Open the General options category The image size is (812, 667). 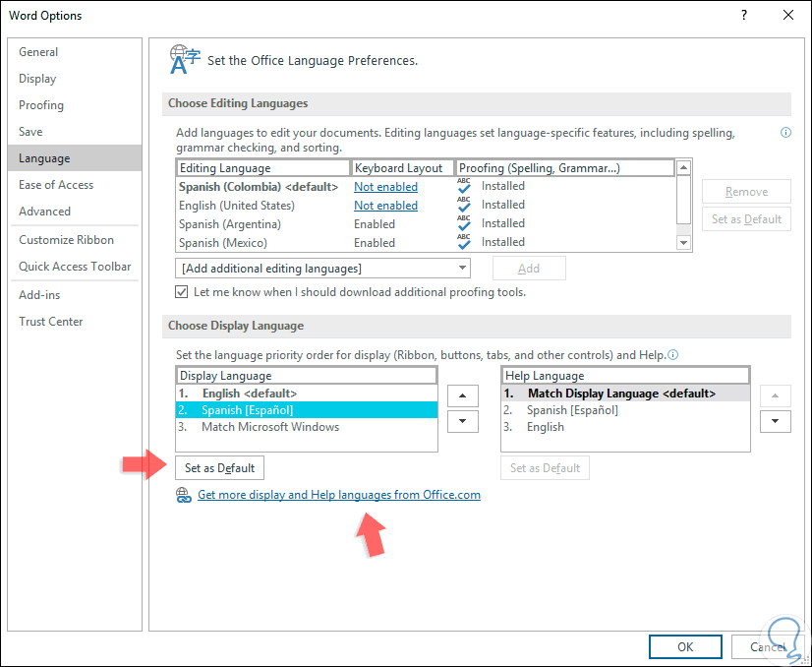tap(75, 52)
